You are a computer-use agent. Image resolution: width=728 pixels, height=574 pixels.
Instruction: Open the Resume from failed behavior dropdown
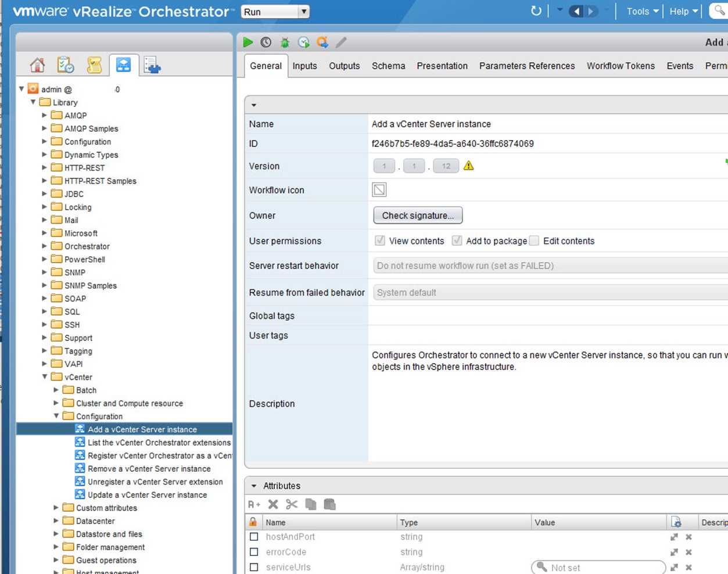[x=550, y=292]
